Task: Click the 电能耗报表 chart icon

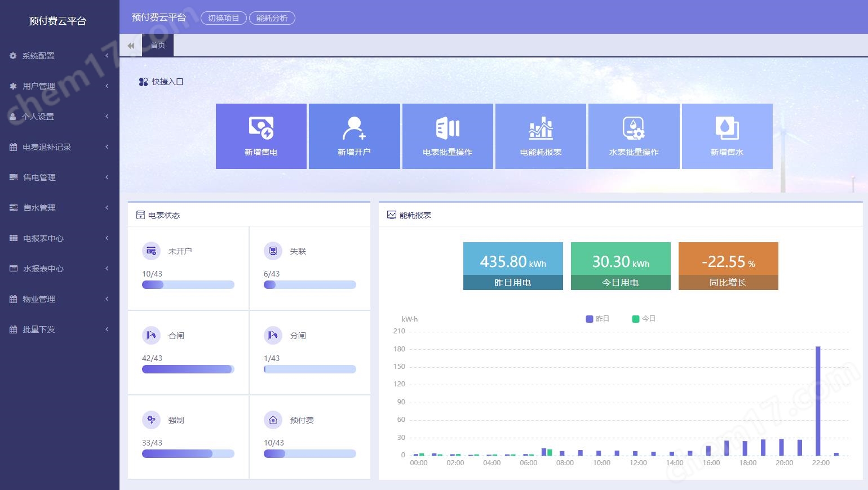Action: 541,128
